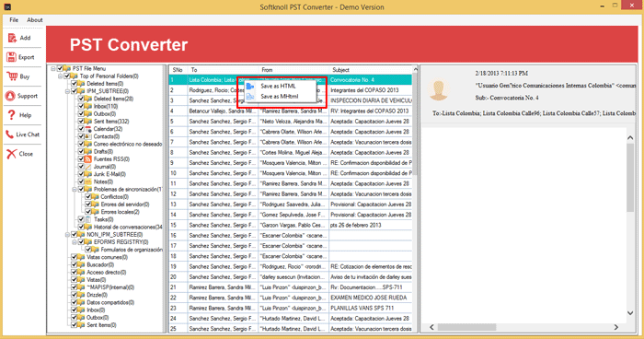The image size is (644, 339).
Task: Click the Save as MHtml icon
Action: coord(249,97)
